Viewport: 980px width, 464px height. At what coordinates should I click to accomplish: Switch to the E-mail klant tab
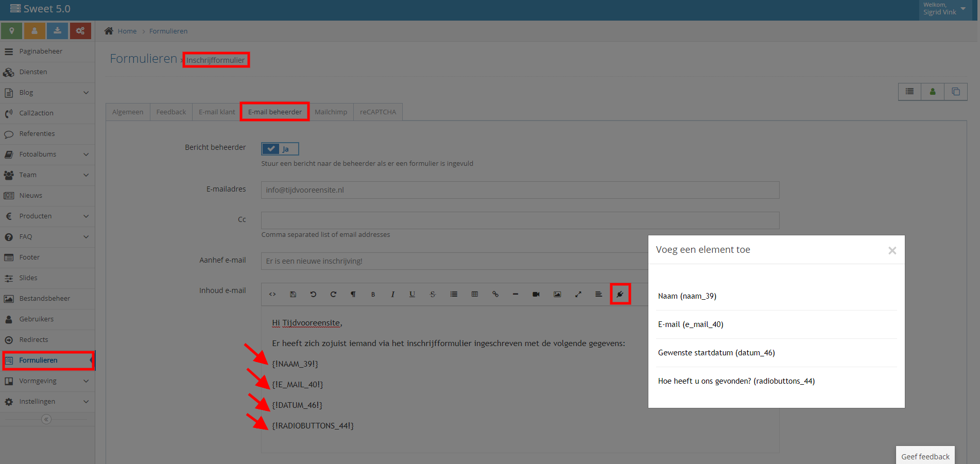pos(217,112)
